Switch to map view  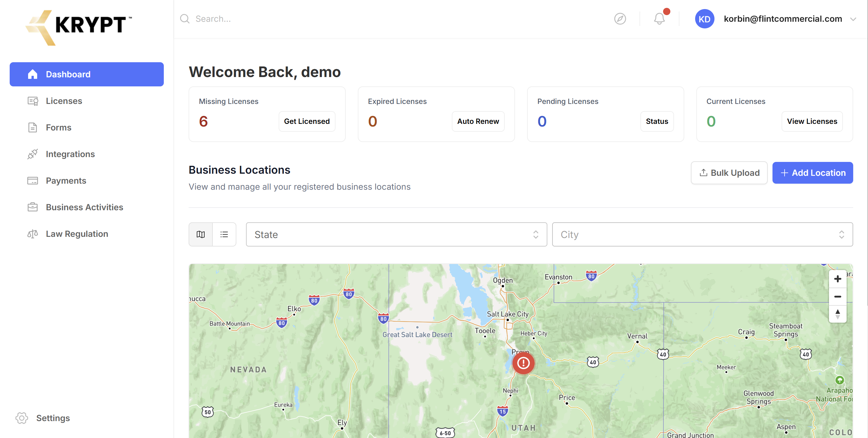tap(201, 234)
